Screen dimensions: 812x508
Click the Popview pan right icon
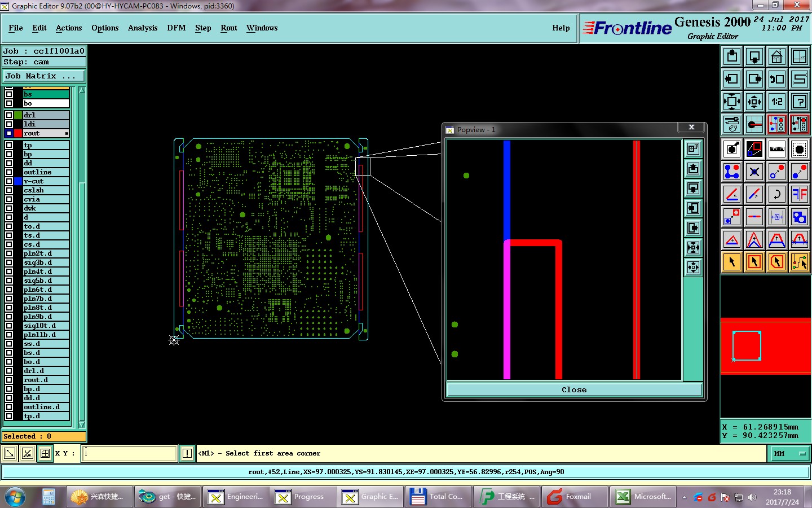(x=693, y=228)
